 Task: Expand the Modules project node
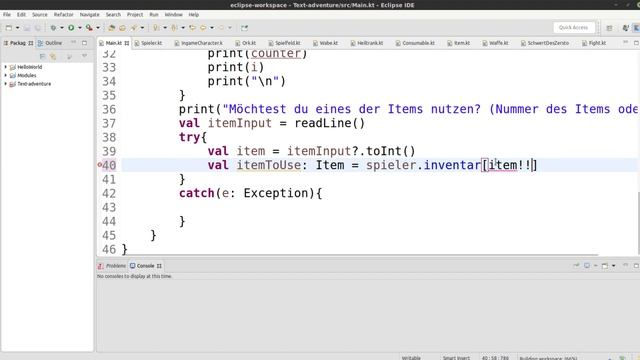[6, 76]
